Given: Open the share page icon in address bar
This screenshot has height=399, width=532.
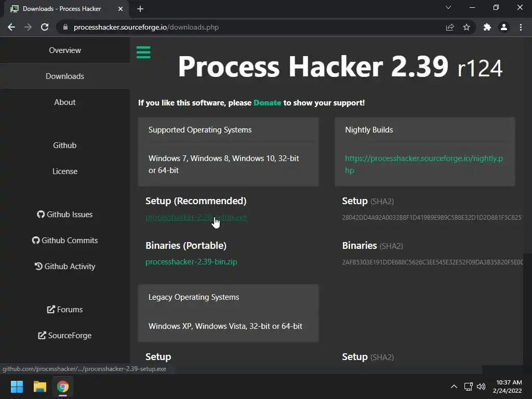Looking at the screenshot, I should coord(450,27).
